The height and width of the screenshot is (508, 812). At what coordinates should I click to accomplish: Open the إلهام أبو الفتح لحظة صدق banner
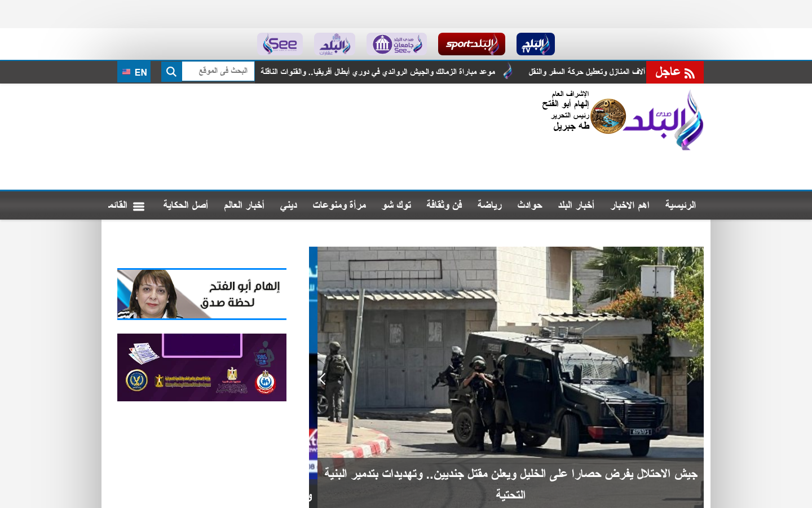click(x=202, y=294)
